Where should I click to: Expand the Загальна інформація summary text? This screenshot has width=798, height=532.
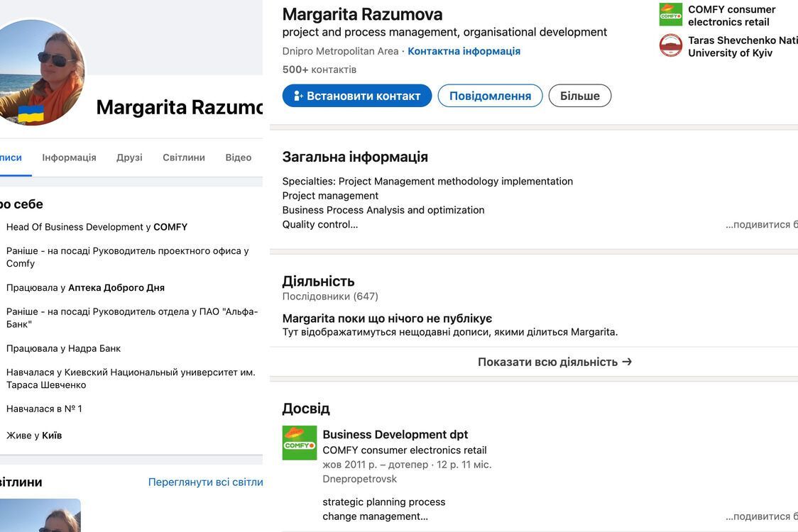pyautogui.click(x=761, y=224)
